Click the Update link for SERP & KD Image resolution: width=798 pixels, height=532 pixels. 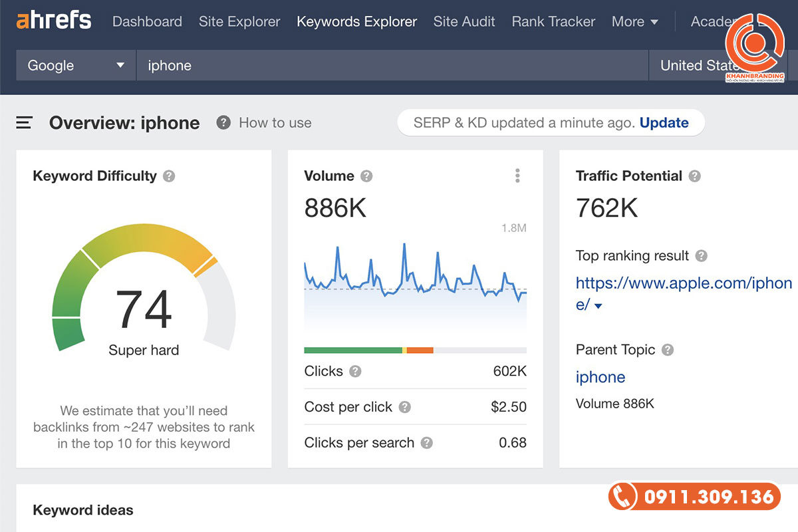pos(664,122)
